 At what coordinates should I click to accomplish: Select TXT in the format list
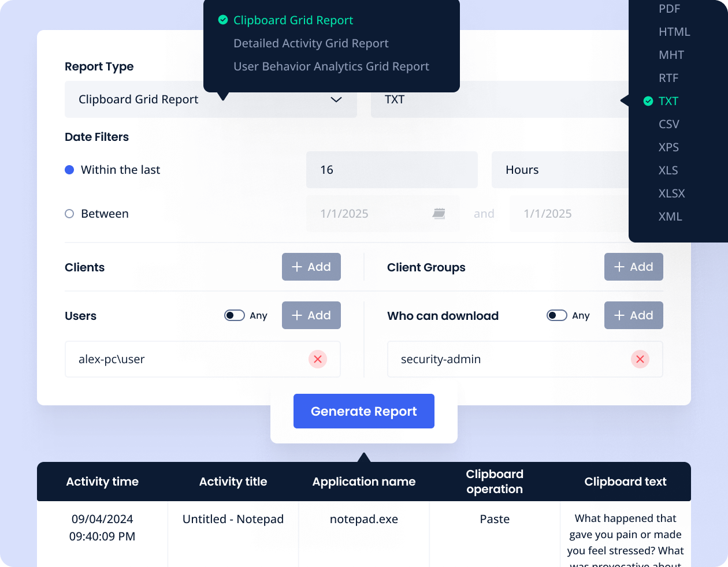click(x=668, y=101)
